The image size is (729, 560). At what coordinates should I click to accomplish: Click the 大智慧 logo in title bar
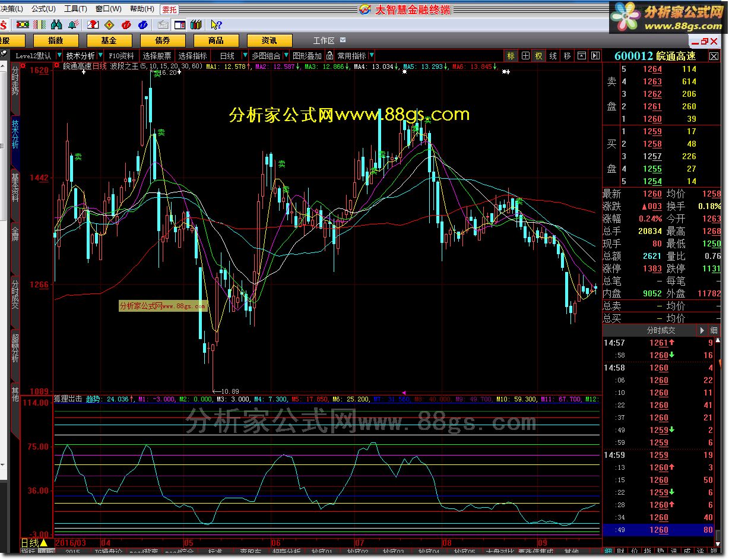coord(365,10)
